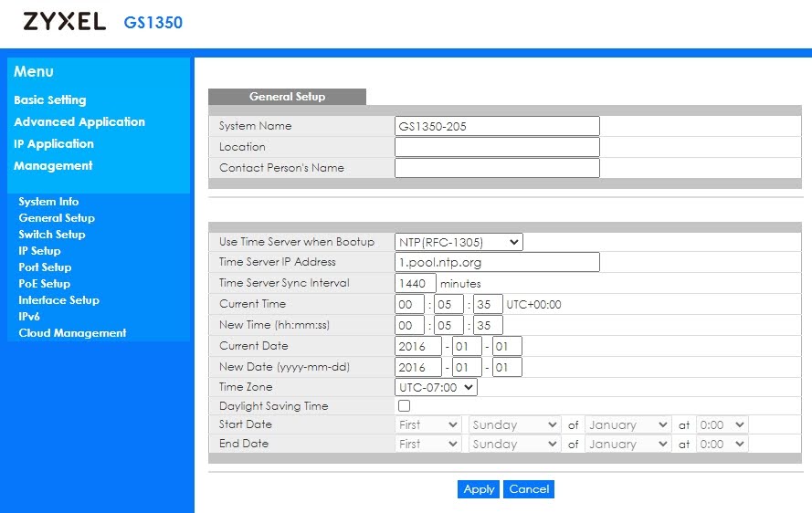812x513 pixels.
Task: Open the IP Application menu
Action: click(54, 144)
